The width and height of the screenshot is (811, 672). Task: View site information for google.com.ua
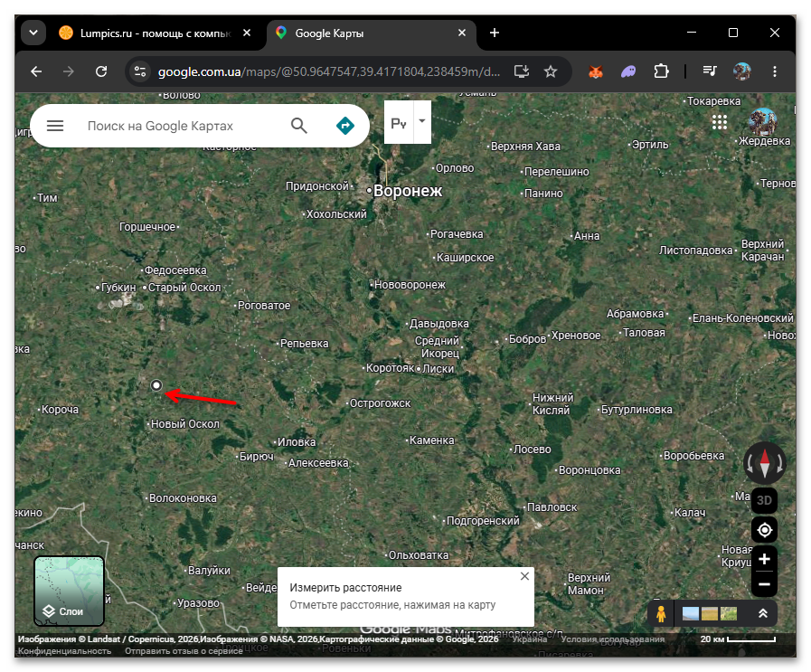pos(140,71)
